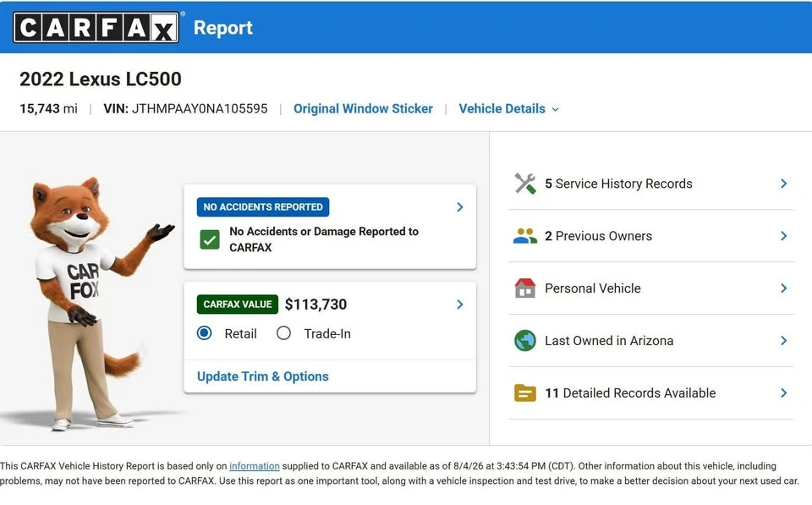
Task: Open the CARFAX Value chevron
Action: coord(460,304)
